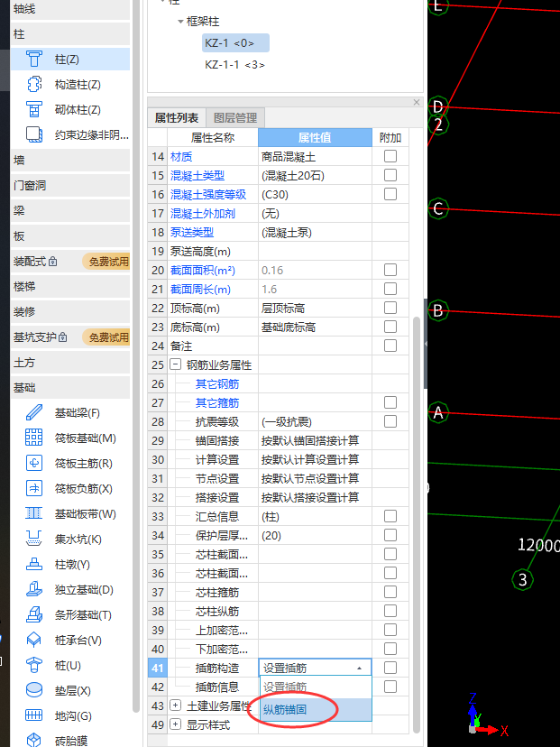
Task: Select the 约束边缘非阴影区 icon
Action: point(33,134)
